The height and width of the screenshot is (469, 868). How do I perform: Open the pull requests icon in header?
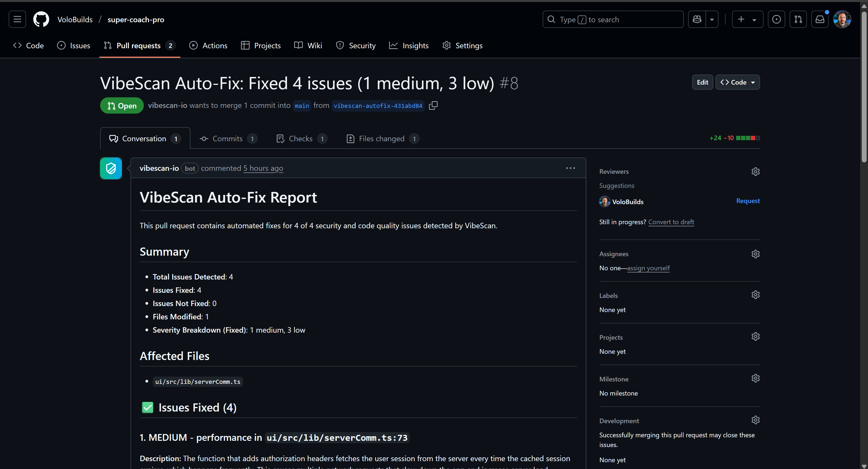tap(798, 19)
